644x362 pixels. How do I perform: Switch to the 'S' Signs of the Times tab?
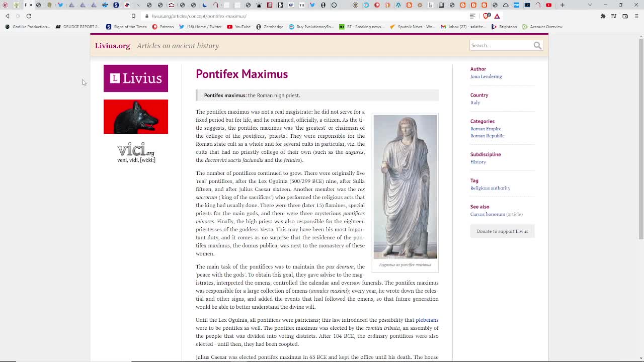click(x=116, y=5)
